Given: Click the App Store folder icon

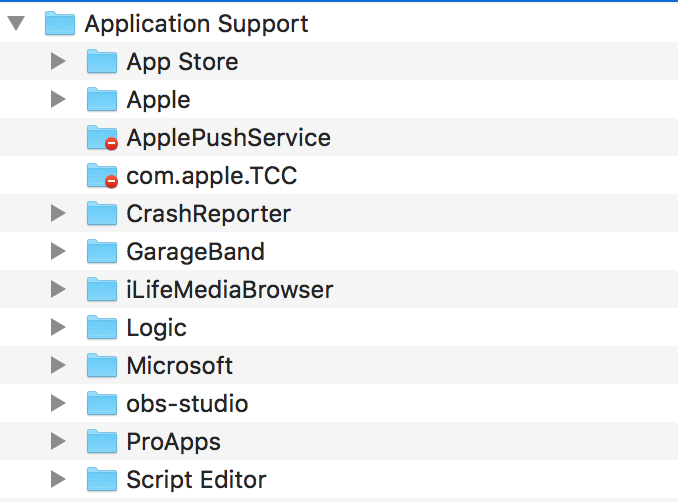Looking at the screenshot, I should 102,62.
